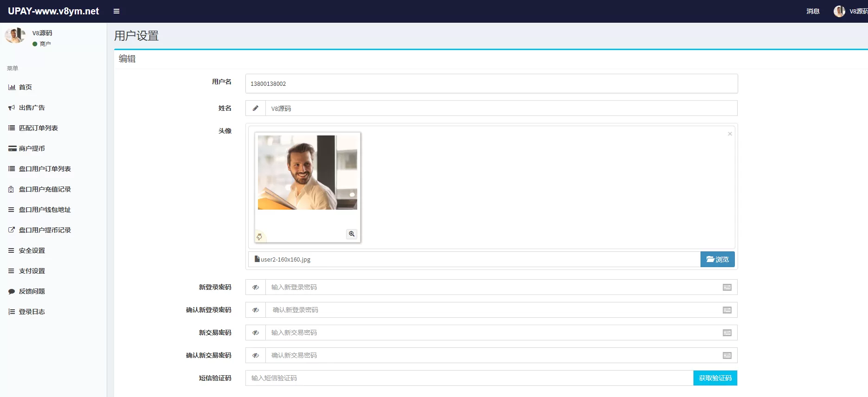Toggle visibility of new trade password

tap(256, 333)
